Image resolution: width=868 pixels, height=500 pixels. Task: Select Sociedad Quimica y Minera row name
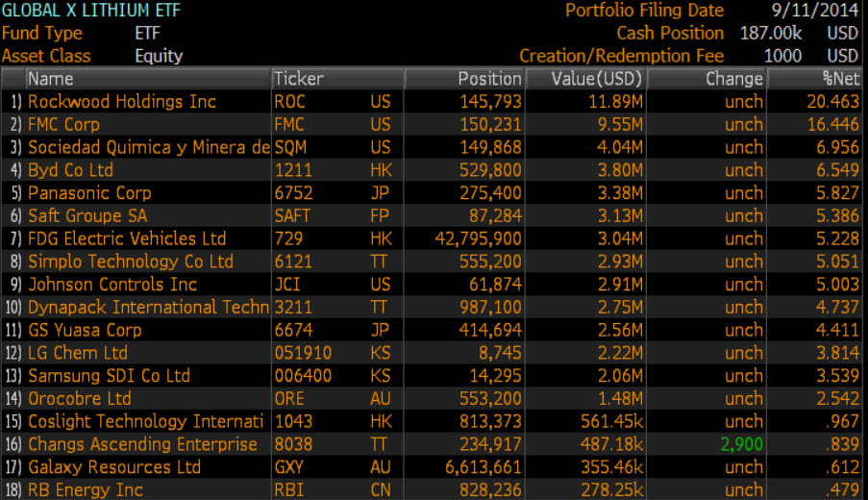click(148, 147)
